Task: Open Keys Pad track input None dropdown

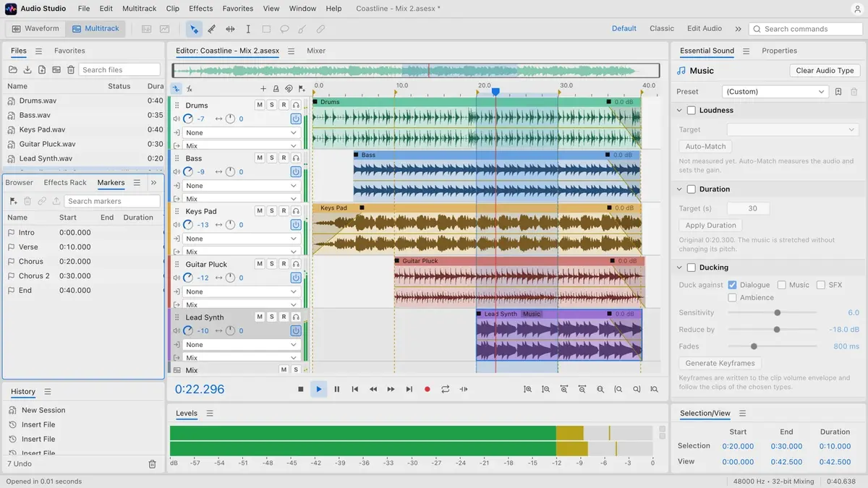Action: tap(242, 239)
